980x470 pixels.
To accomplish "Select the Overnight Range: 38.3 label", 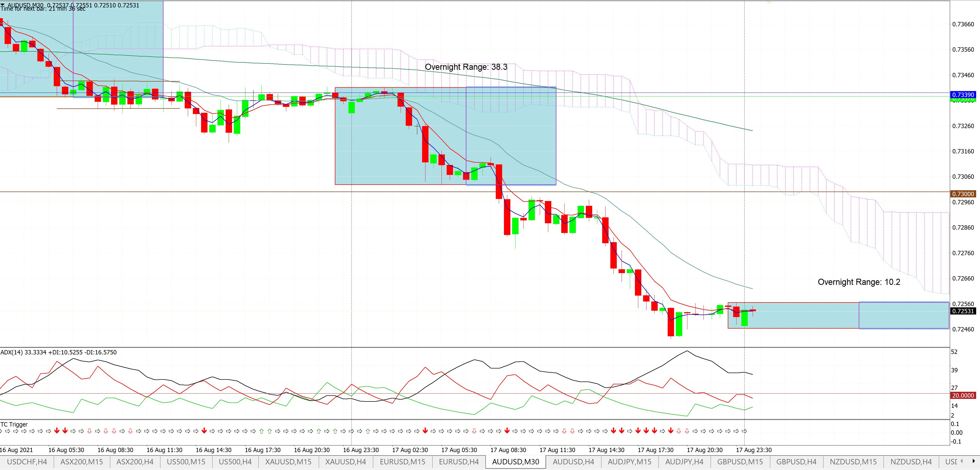I will click(466, 67).
